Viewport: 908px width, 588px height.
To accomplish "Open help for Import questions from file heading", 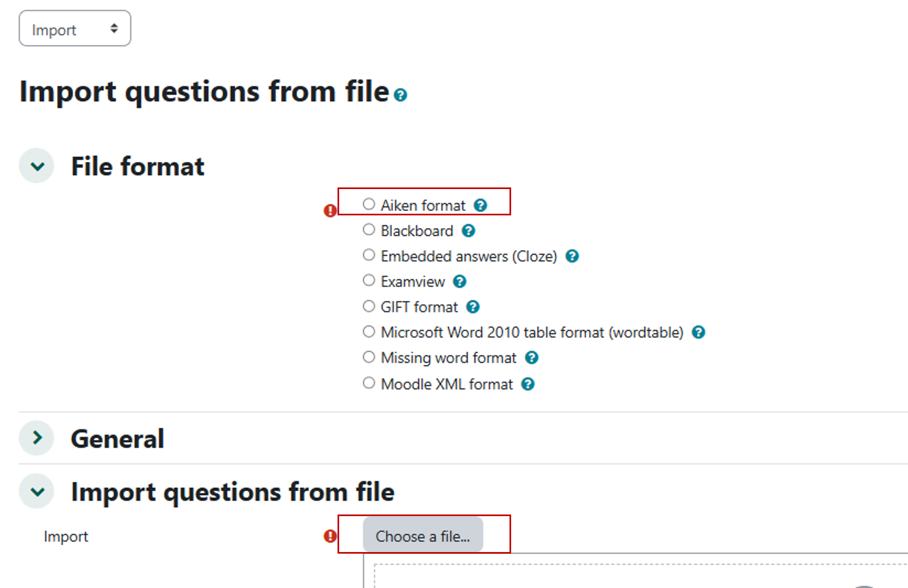I will pyautogui.click(x=401, y=95).
